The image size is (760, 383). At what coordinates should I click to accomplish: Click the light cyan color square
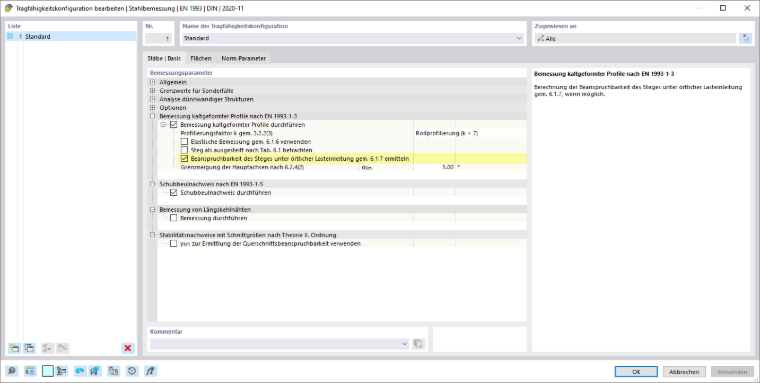pyautogui.click(x=48, y=371)
